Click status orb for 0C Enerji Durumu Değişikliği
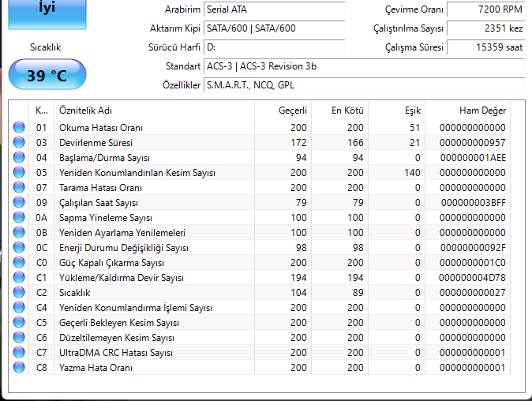The width and height of the screenshot is (532, 401). 19,248
